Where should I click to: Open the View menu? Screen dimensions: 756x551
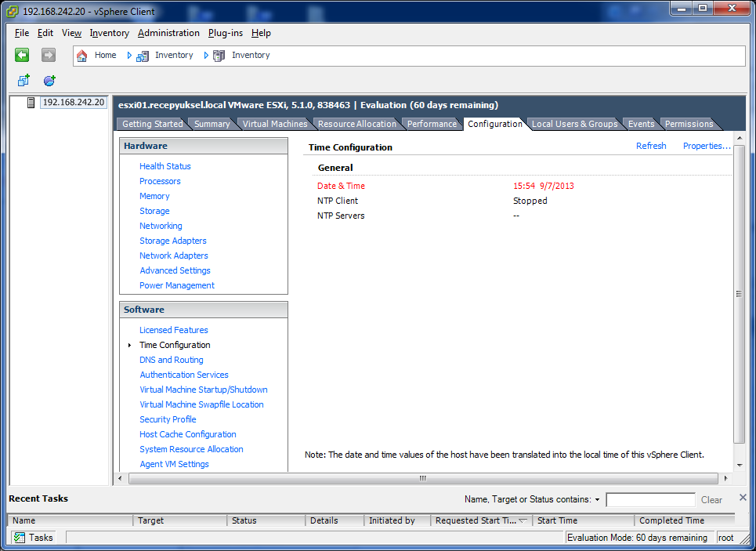71,33
